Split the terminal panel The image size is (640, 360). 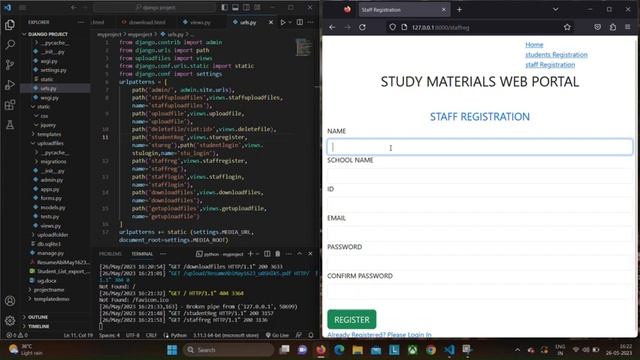[x=267, y=254]
